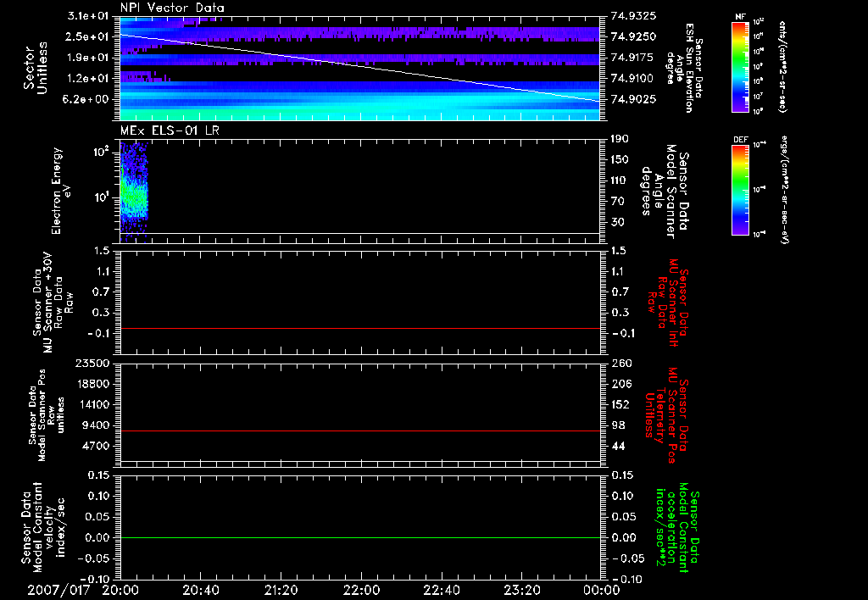Click the MU Scanner +30V Raw Data axis title
This screenshot has height=600, width=868.
click(52, 303)
